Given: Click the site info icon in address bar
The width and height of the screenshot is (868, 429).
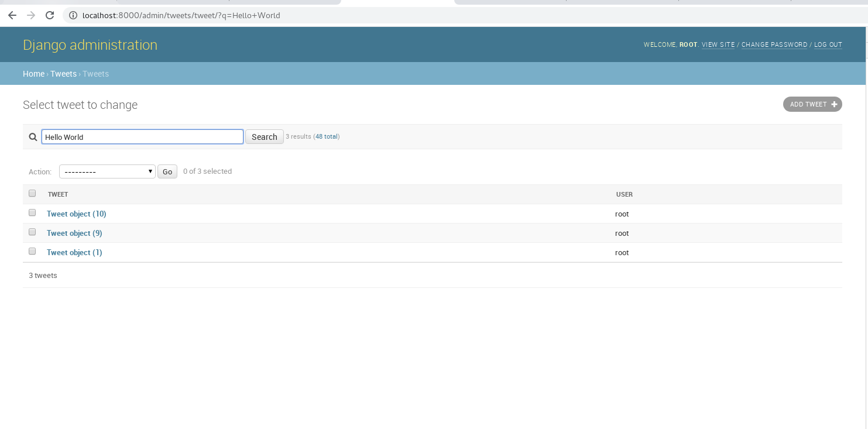Looking at the screenshot, I should click(73, 15).
